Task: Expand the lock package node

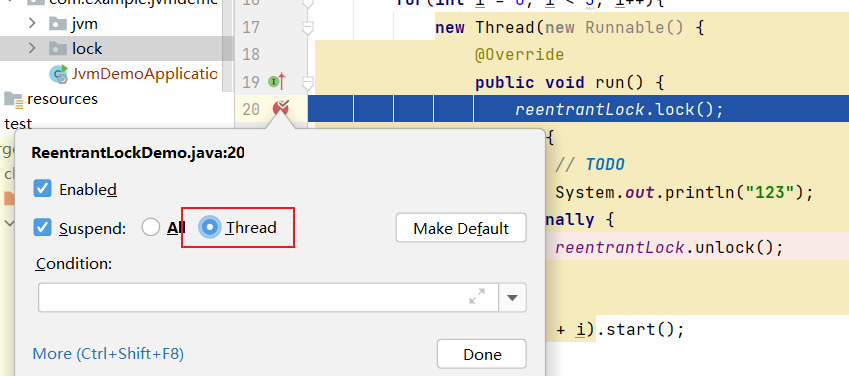Action: point(32,49)
